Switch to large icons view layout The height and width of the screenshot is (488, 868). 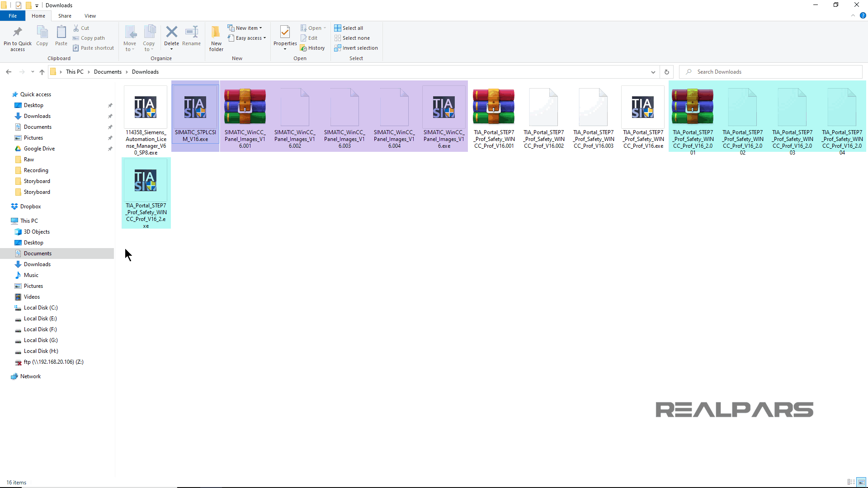click(x=861, y=482)
